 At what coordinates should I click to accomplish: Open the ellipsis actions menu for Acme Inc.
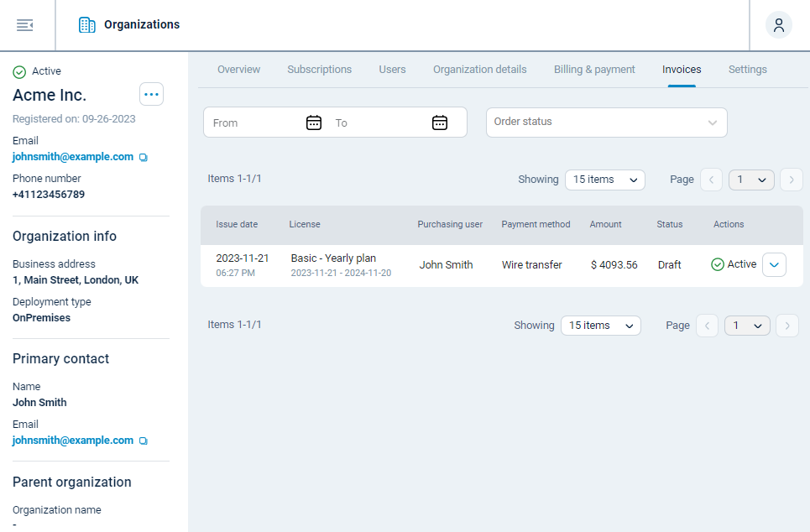(151, 94)
